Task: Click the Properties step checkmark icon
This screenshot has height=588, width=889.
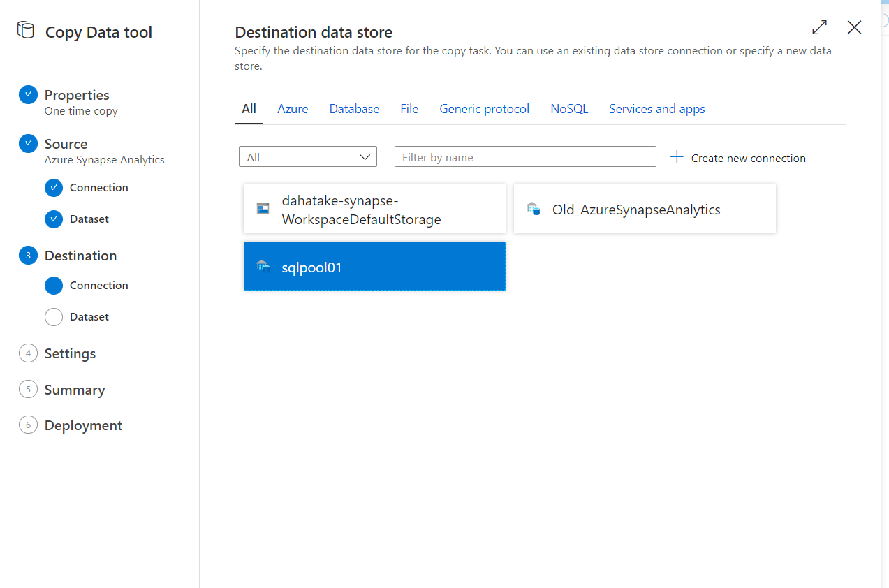Action: (28, 94)
